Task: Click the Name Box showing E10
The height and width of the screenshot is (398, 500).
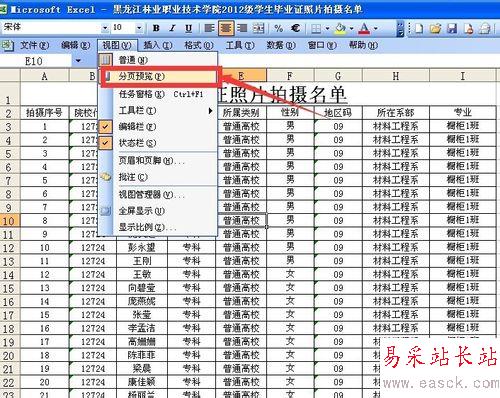Action: [36, 61]
